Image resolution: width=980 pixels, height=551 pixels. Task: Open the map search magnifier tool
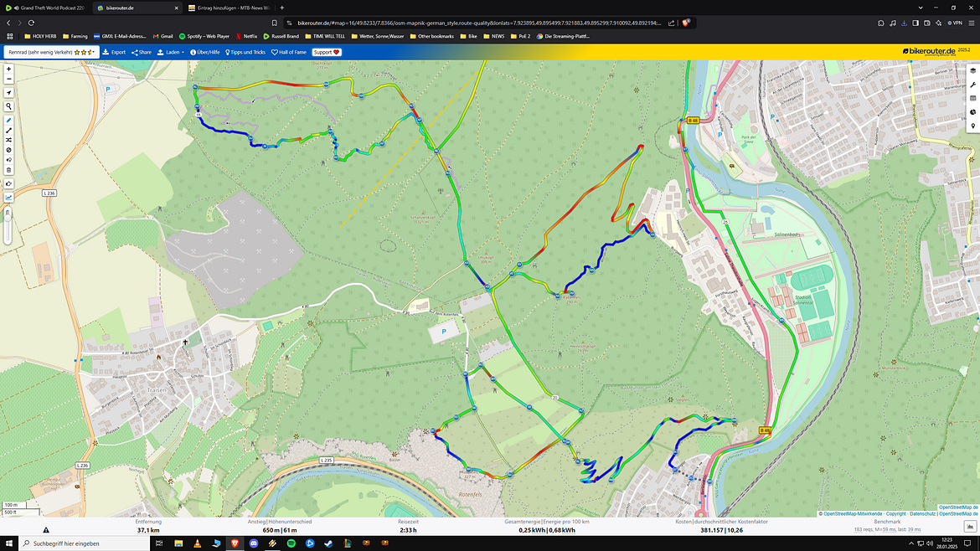[x=8, y=107]
